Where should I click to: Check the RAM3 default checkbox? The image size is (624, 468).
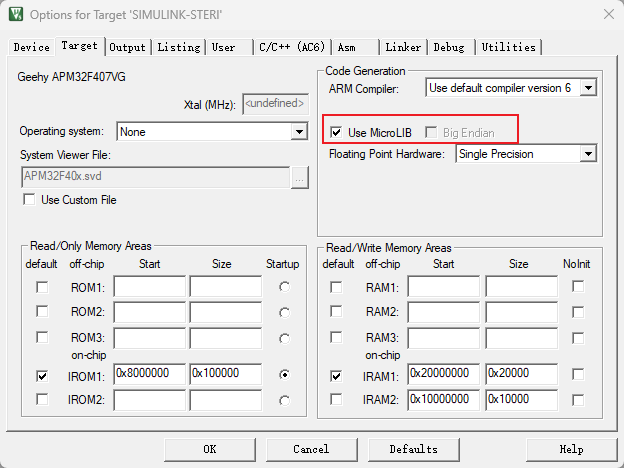336,337
